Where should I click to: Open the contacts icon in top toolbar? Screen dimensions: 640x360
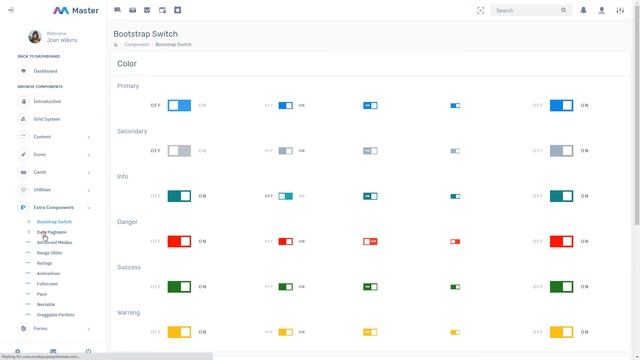178,10
